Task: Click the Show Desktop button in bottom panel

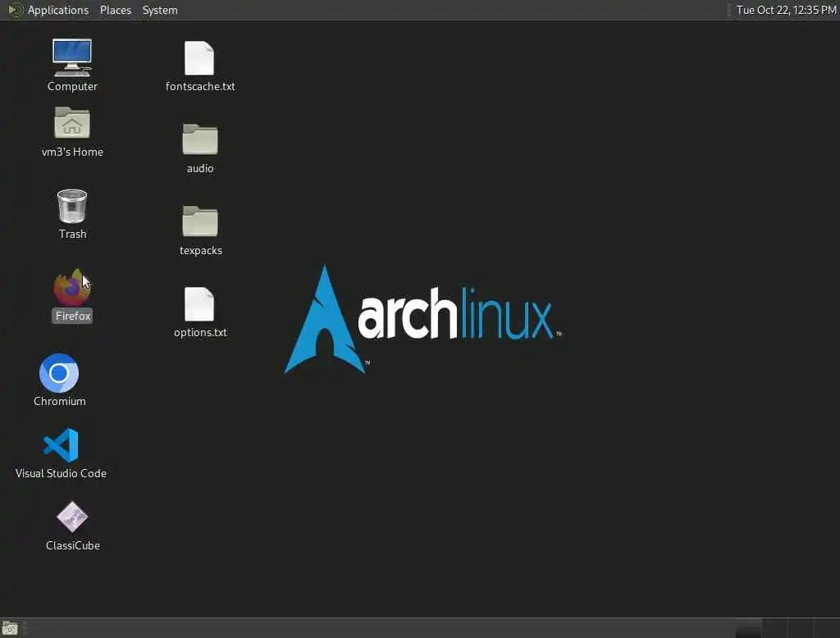Action: click(10, 628)
